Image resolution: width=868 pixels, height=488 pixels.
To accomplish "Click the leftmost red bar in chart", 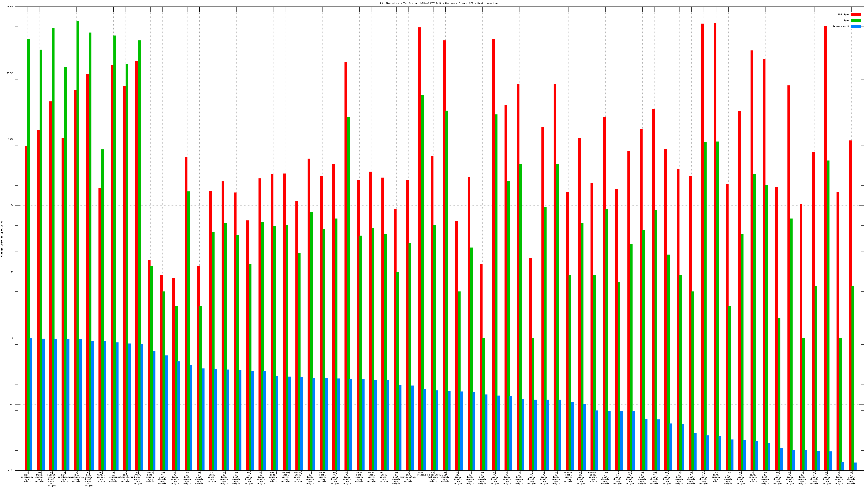I will 26,303.
